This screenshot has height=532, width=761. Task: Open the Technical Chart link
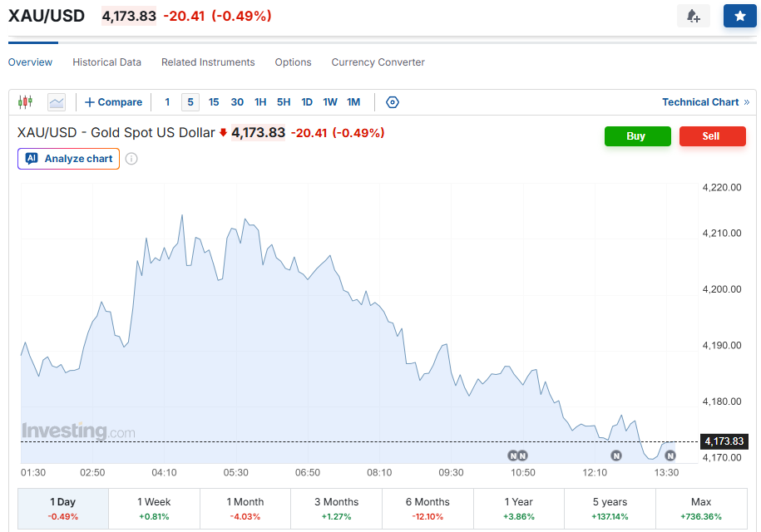pyautogui.click(x=705, y=102)
